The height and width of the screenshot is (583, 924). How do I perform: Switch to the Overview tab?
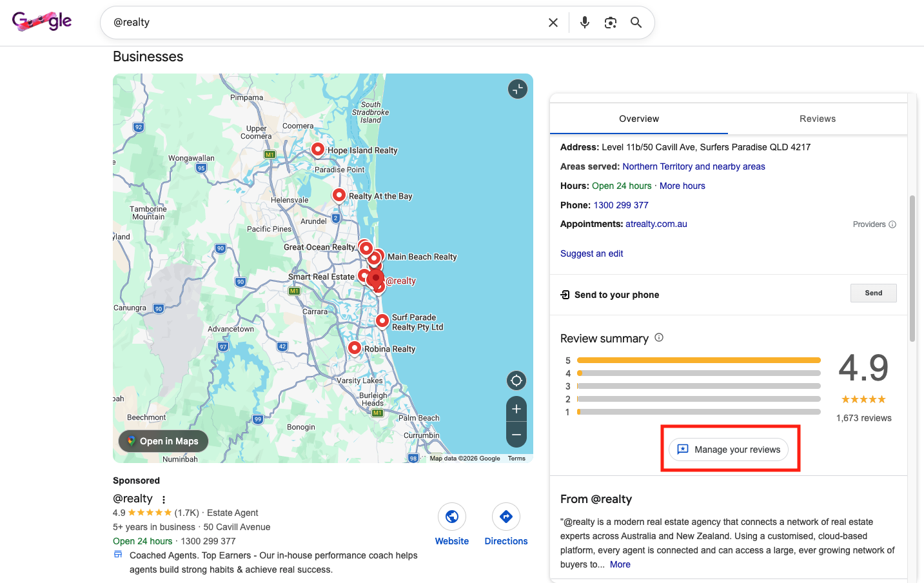pos(639,119)
